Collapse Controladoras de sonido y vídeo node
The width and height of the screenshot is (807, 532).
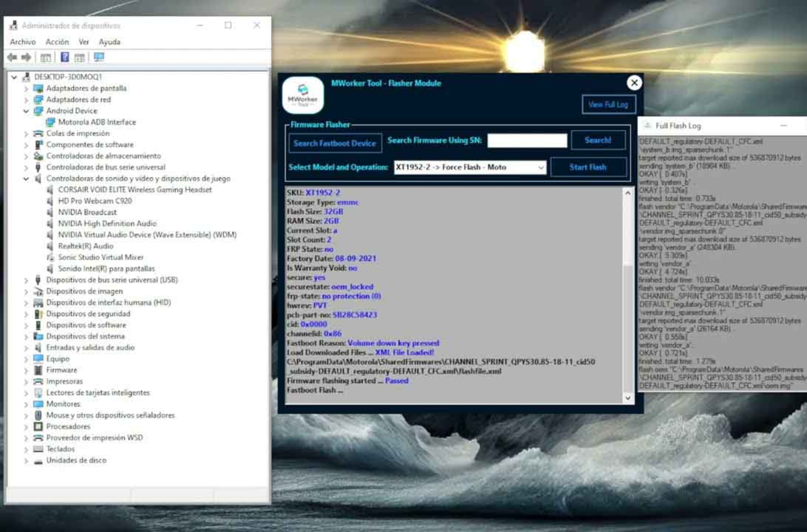point(26,179)
